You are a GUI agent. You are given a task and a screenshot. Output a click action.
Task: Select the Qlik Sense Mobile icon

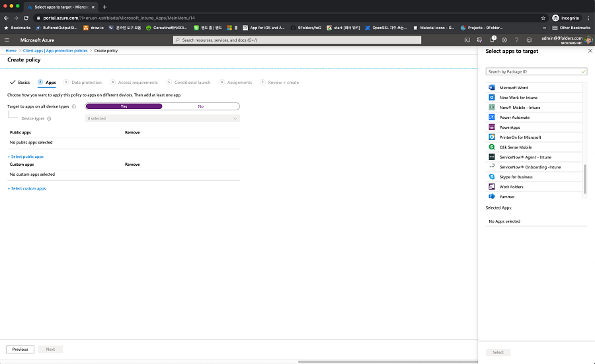(492, 147)
